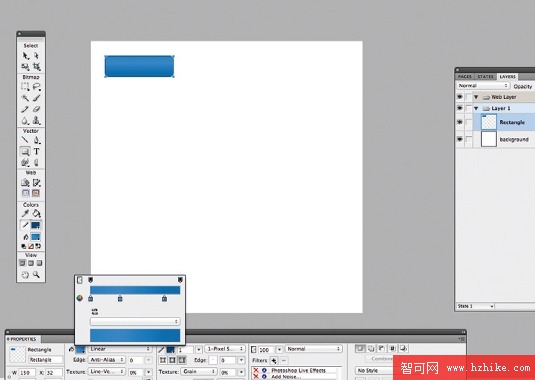Open the No Style dropdown

[x=374, y=370]
